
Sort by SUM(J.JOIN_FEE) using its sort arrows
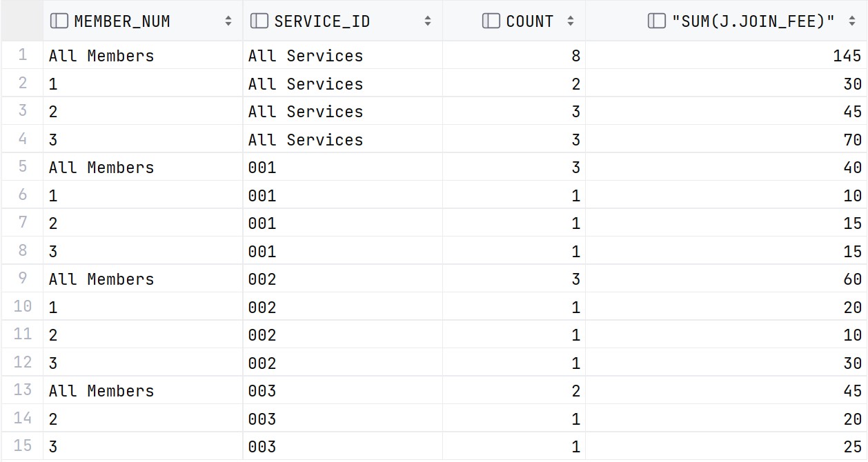[852, 21]
